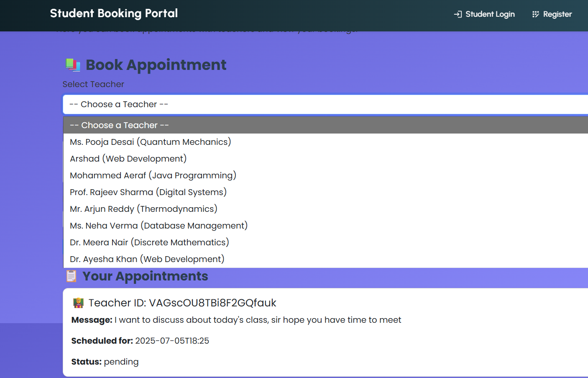Pick Mohammed Aeraf (Java Programming)
The image size is (588, 378).
(x=153, y=175)
